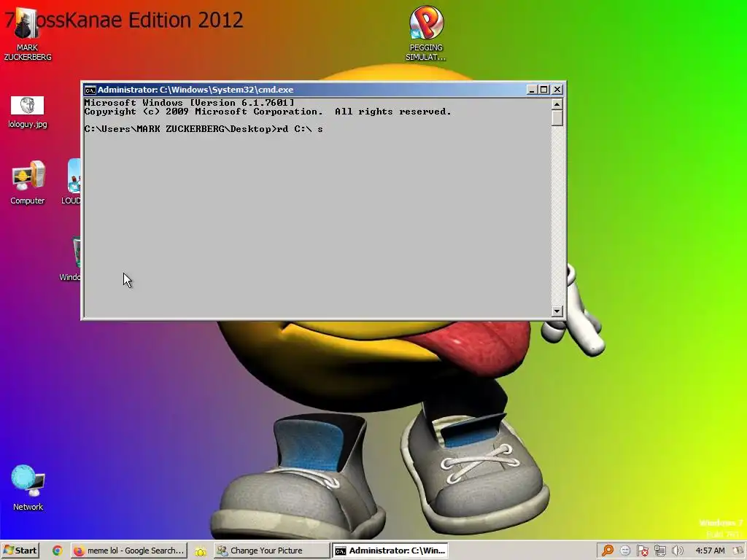The width and height of the screenshot is (747, 560).
Task: Click the orange magnifier tray icon
Action: (608, 551)
